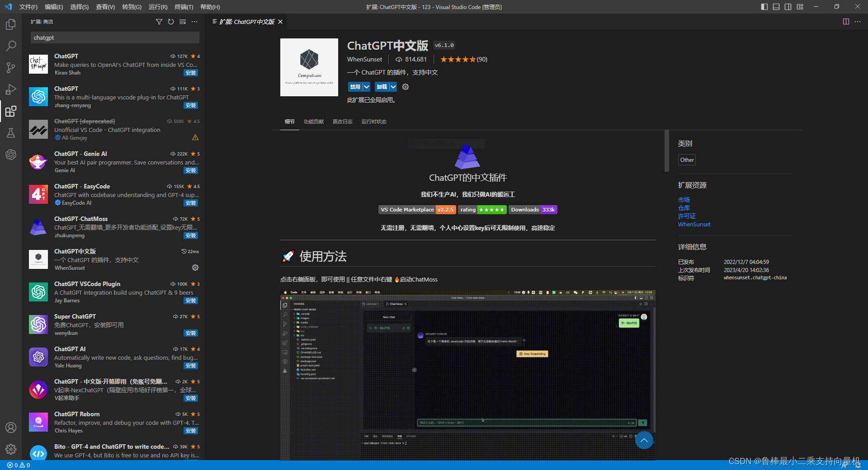
Task: Install ChatGPT - EasyCode extension
Action: [x=191, y=203]
